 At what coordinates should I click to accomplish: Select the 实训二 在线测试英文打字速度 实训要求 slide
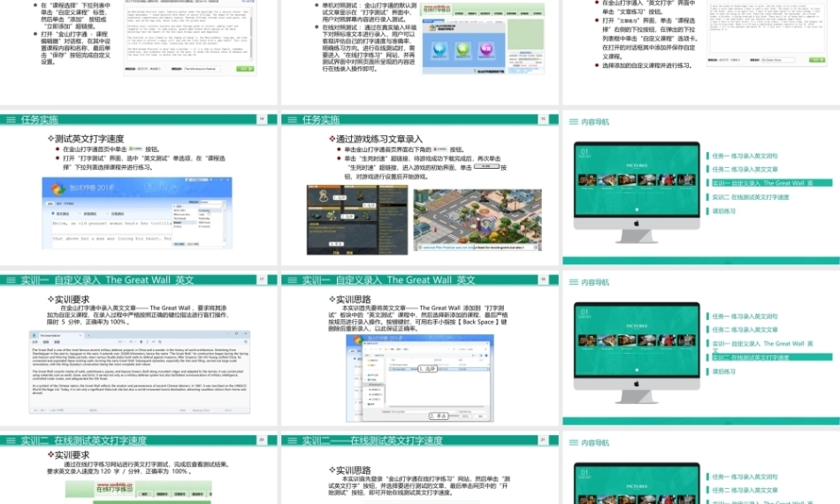coord(138,469)
